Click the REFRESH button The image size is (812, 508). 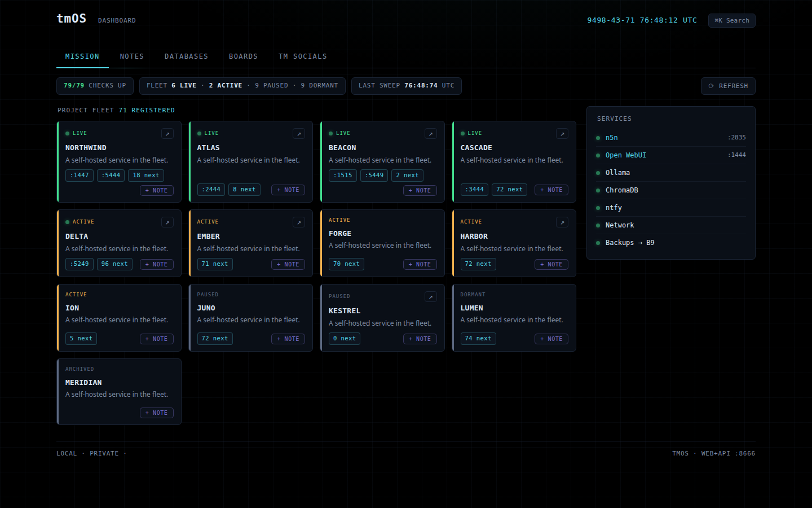[x=728, y=86]
